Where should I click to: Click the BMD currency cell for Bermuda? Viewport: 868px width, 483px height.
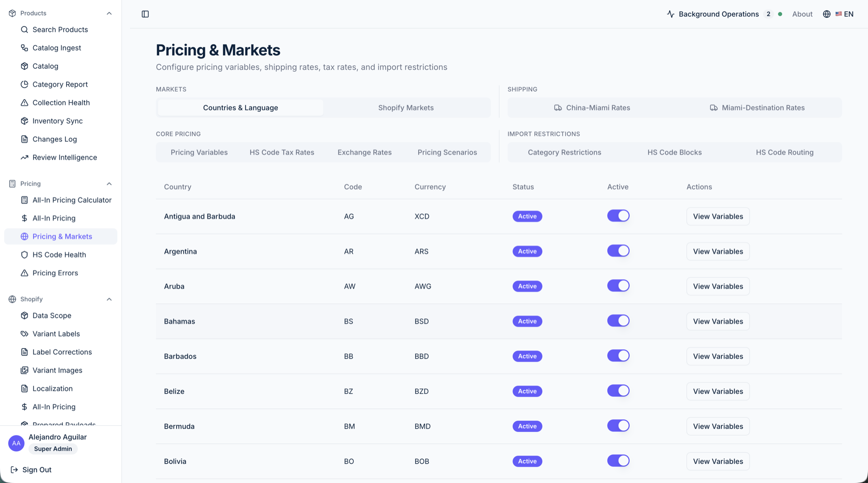pos(422,426)
